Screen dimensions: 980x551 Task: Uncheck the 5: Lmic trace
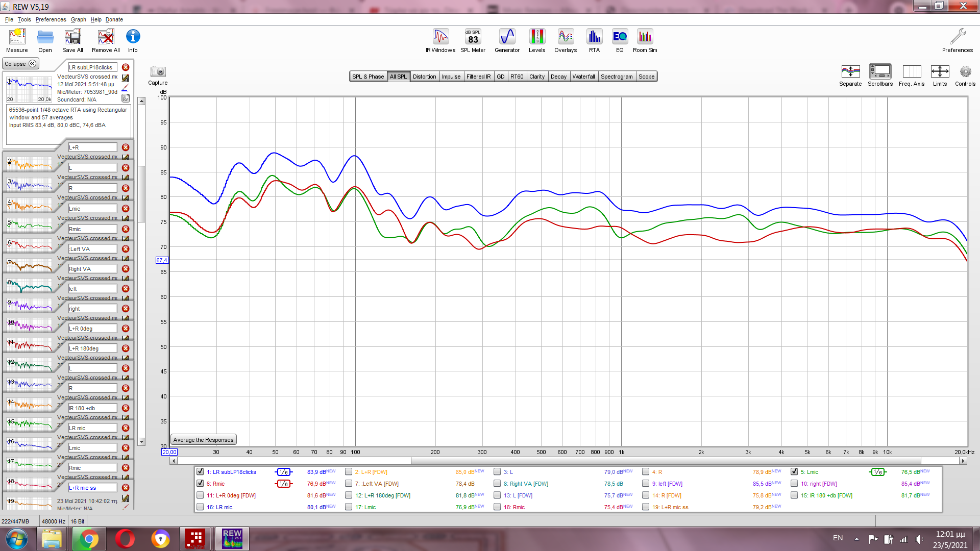point(794,472)
